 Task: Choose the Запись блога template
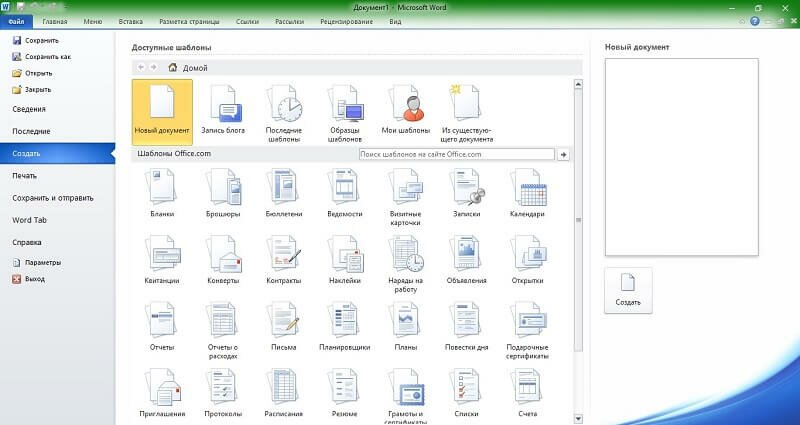(x=223, y=112)
